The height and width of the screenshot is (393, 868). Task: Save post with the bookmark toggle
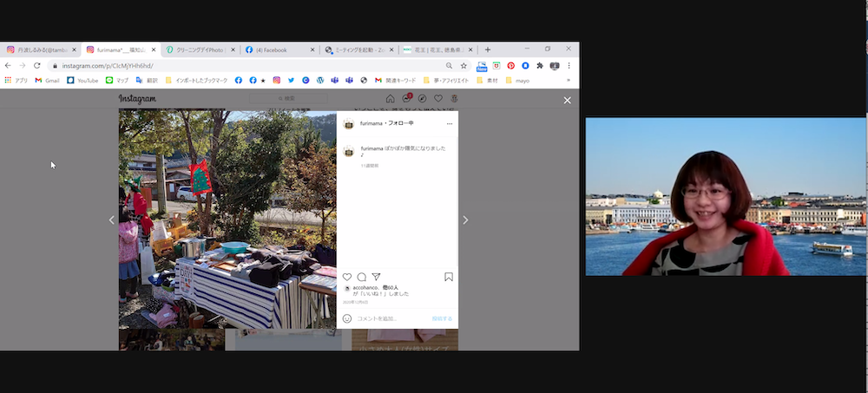click(449, 277)
